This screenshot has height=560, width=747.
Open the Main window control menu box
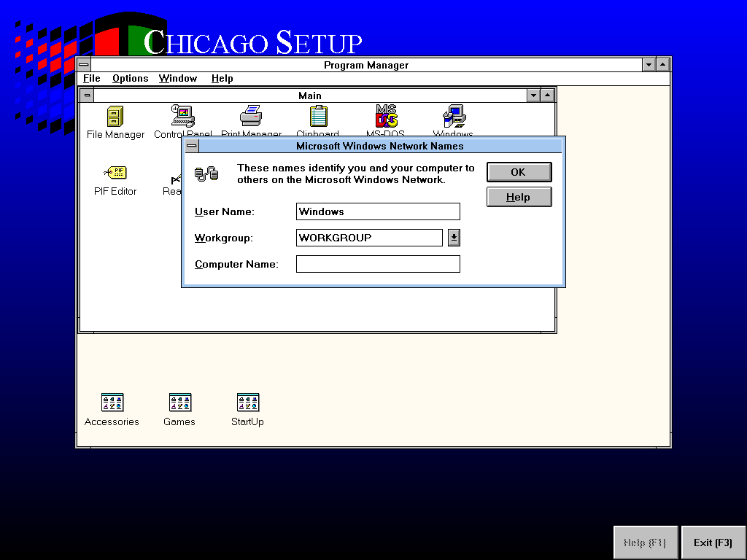pos(87,96)
